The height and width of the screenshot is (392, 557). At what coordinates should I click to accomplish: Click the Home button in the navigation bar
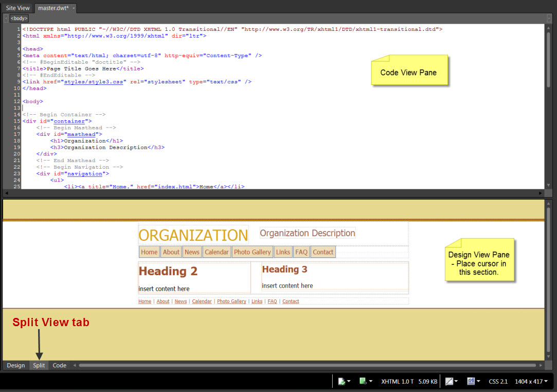149,252
